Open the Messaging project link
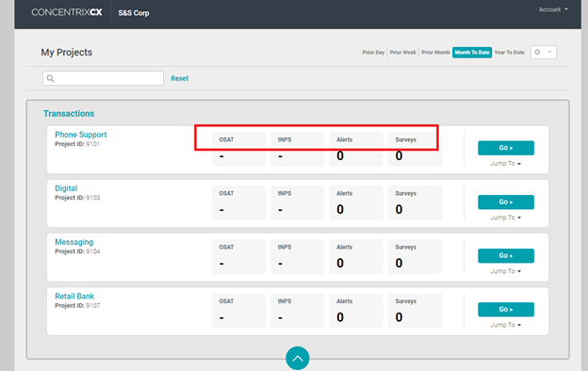Image resolution: width=588 pixels, height=371 pixels. click(73, 242)
